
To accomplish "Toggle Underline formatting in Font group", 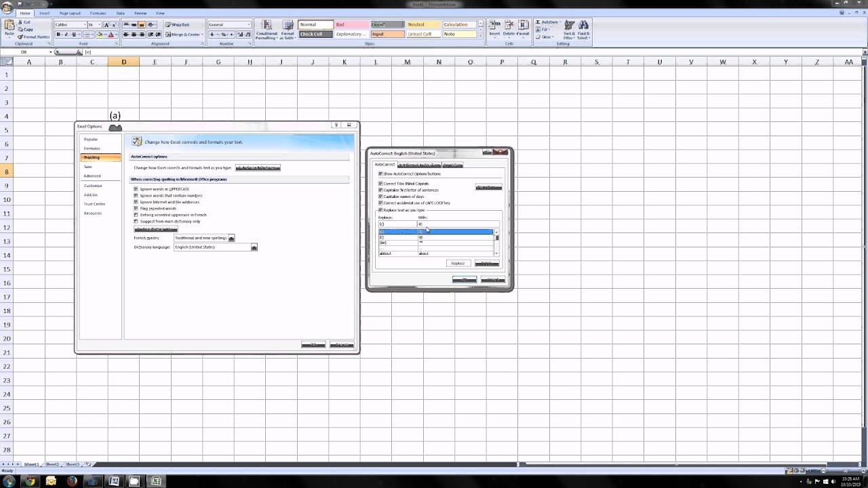I will coord(73,35).
